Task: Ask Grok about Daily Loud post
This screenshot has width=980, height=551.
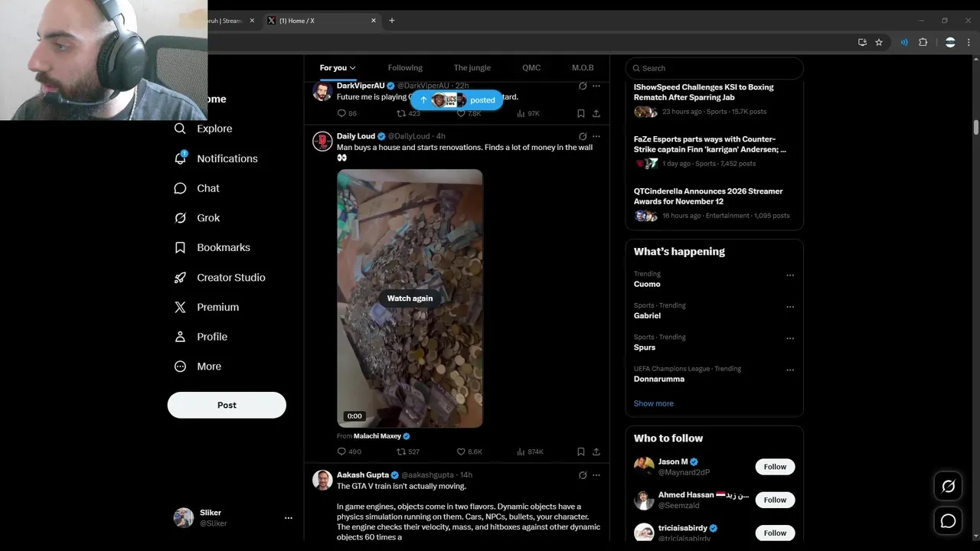Action: tap(583, 136)
